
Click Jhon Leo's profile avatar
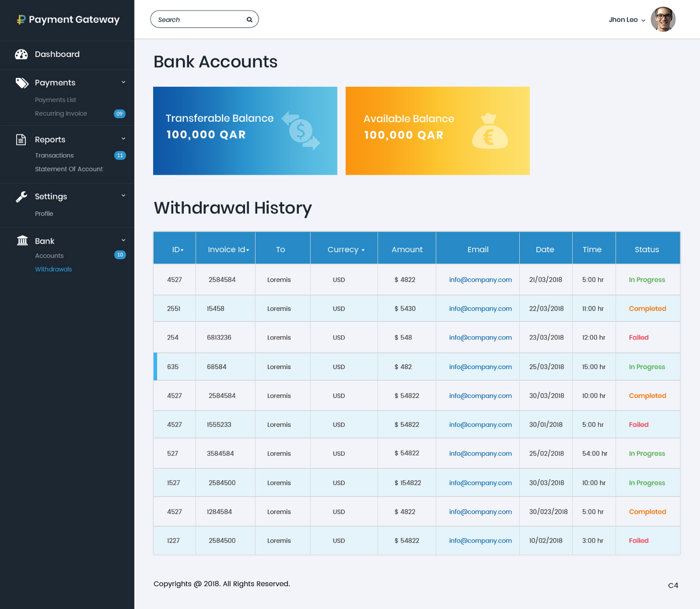point(663,20)
